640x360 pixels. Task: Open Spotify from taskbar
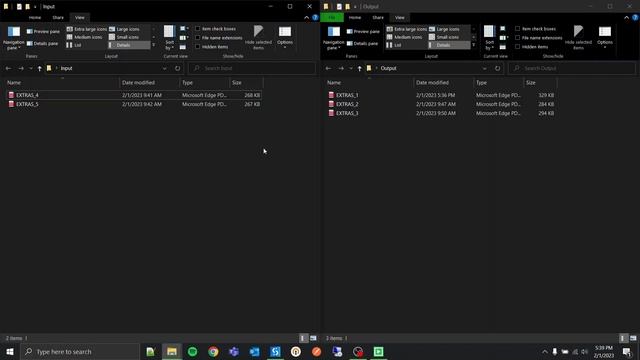pyautogui.click(x=192, y=351)
